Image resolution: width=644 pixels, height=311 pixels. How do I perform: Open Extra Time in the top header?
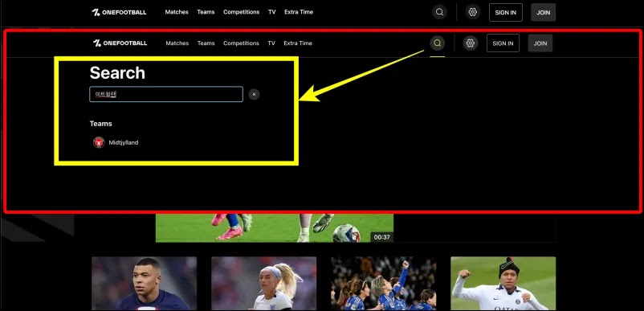tap(299, 12)
